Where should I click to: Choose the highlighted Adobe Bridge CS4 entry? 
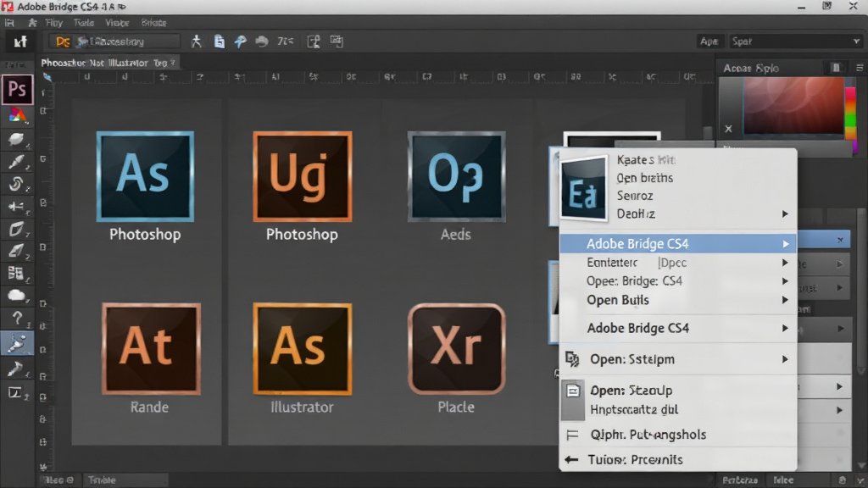(678, 243)
